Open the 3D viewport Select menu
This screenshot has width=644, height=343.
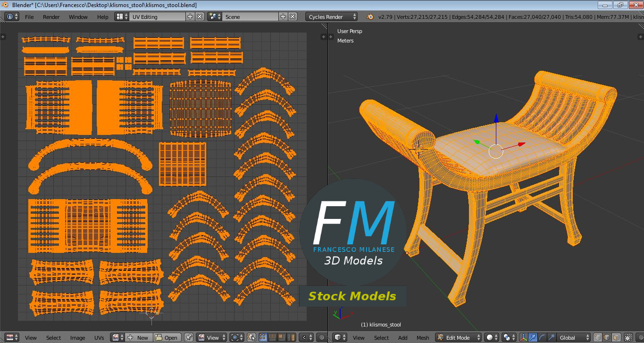click(x=381, y=337)
